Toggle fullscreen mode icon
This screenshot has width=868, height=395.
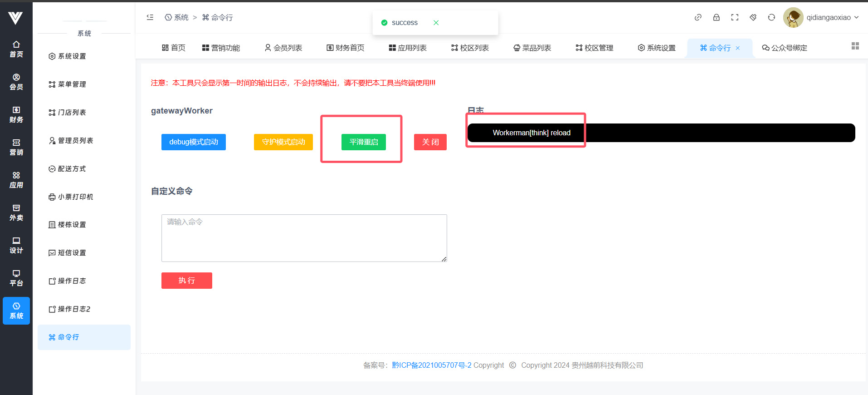[735, 17]
